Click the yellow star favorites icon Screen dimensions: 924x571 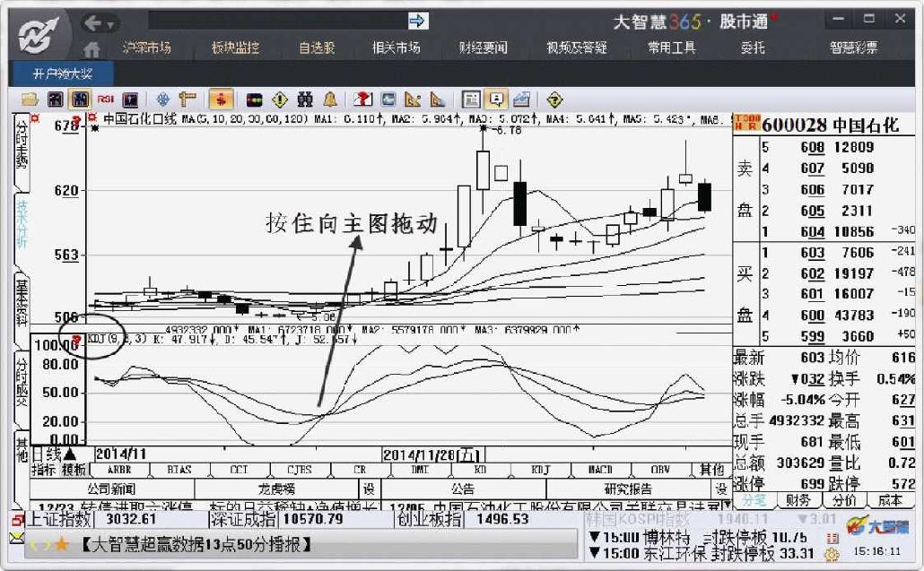click(x=62, y=544)
